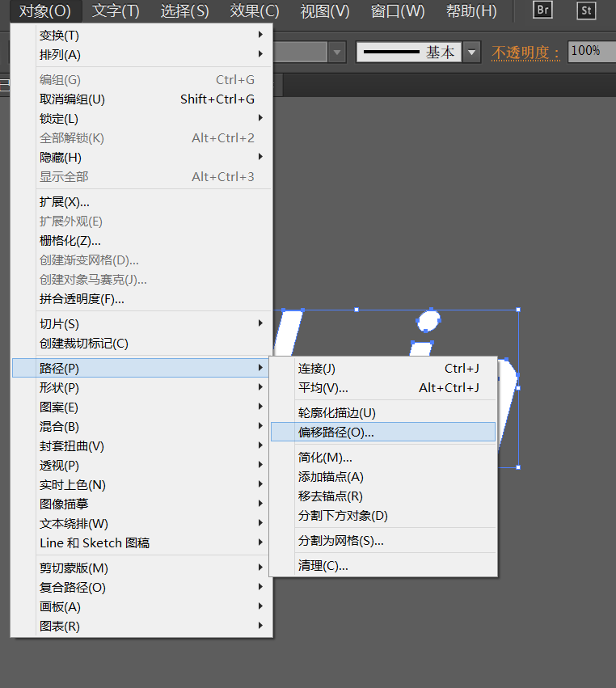This screenshot has width=616, height=688.
Task: Open the Adobe Stock (St) icon
Action: 586,11
